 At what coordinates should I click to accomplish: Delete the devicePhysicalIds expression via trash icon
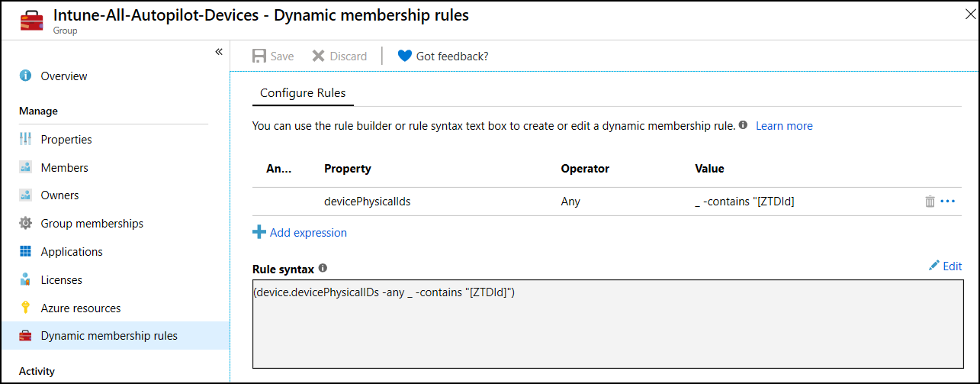(930, 202)
